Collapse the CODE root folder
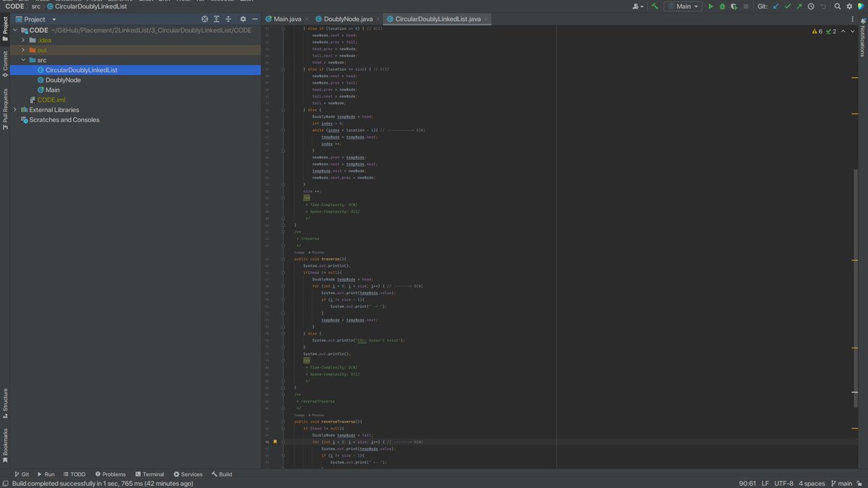Viewport: 868px width, 488px height. coord(15,30)
